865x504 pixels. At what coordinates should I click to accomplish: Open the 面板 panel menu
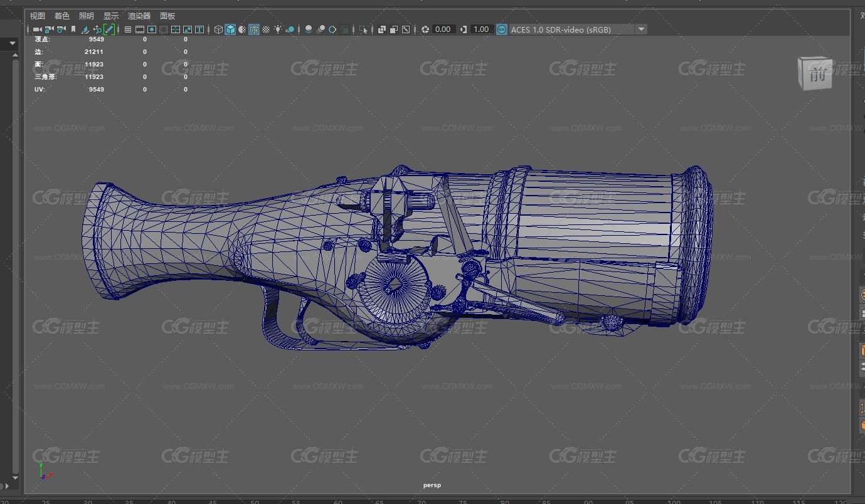coord(167,16)
